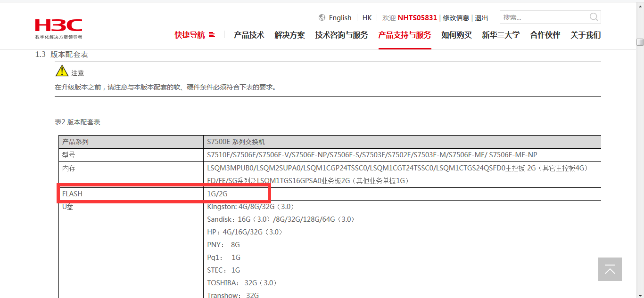Image resolution: width=644 pixels, height=298 pixels.
Task: Click the yellow warning triangle icon
Action: pos(62,71)
